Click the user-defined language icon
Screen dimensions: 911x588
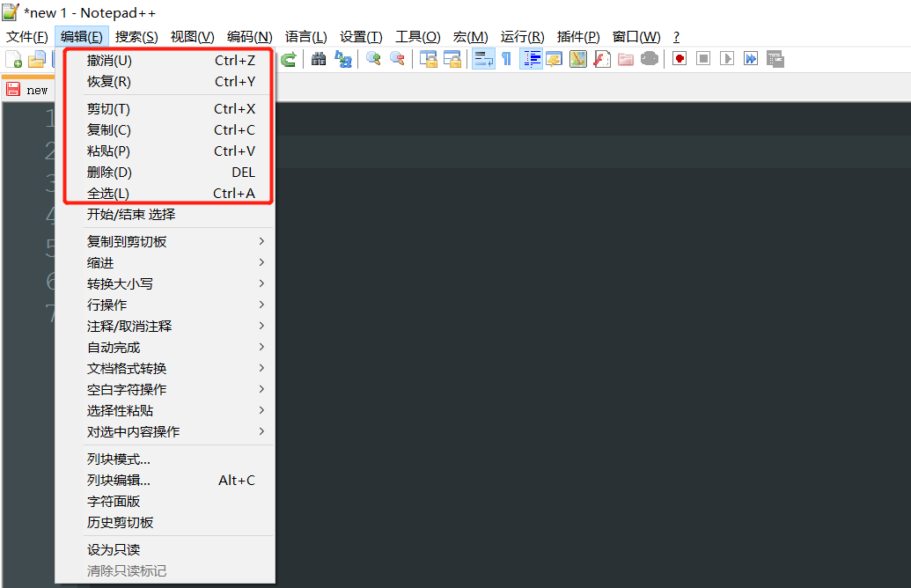[x=555, y=59]
